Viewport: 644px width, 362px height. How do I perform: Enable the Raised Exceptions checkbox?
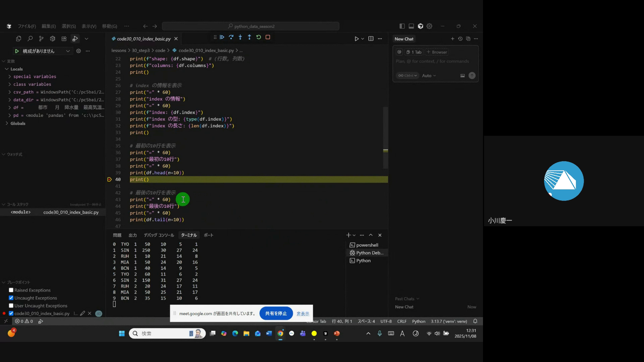tap(11, 290)
